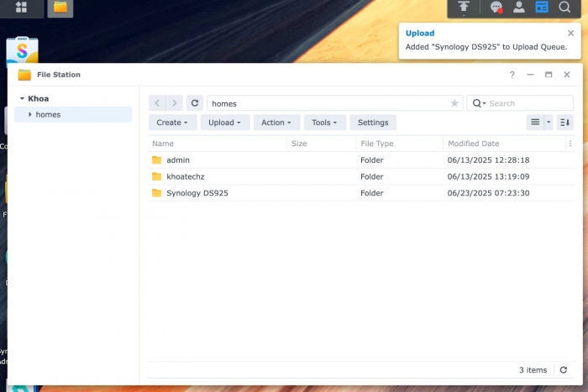Open File Station help question mark
588x392 pixels.
[x=512, y=75]
